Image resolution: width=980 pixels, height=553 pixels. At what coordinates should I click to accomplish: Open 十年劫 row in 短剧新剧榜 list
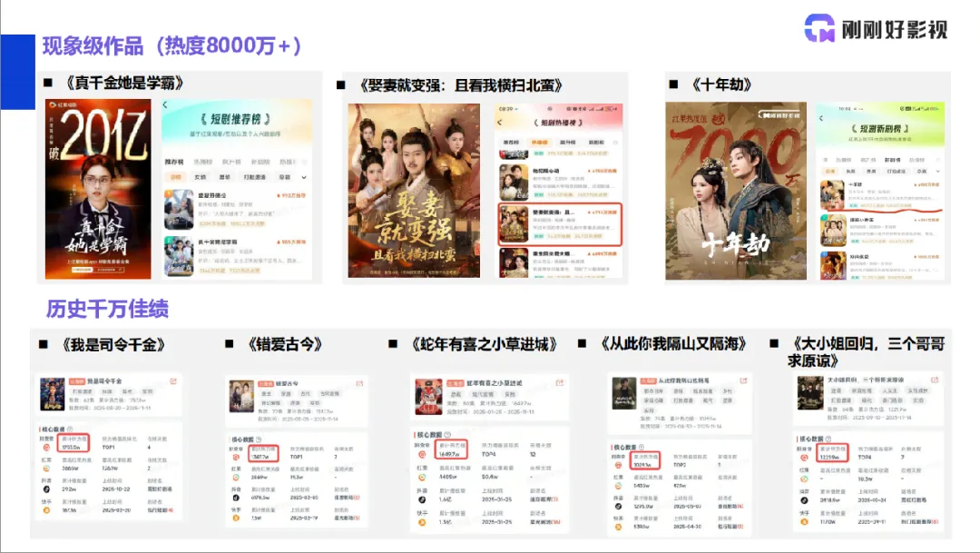point(880,195)
